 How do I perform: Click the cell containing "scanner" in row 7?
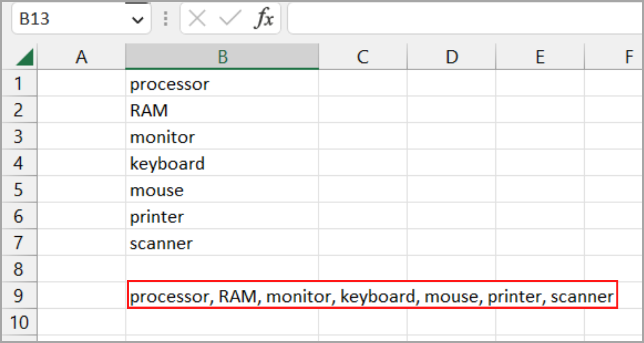(222, 243)
